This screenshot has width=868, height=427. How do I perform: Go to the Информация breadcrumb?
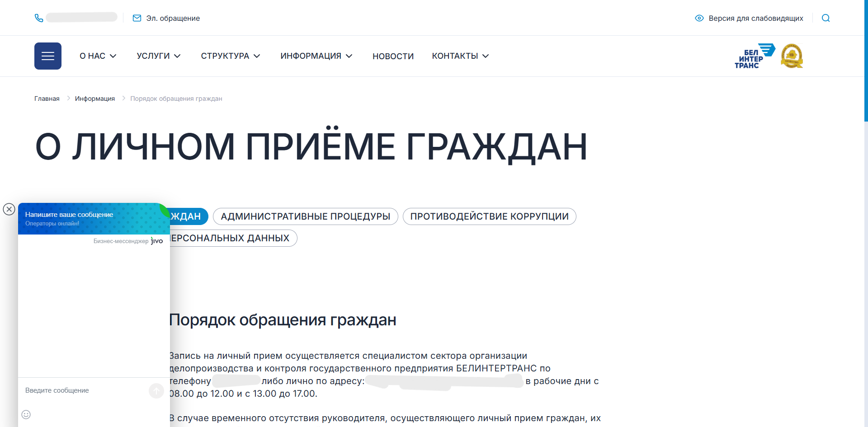95,99
